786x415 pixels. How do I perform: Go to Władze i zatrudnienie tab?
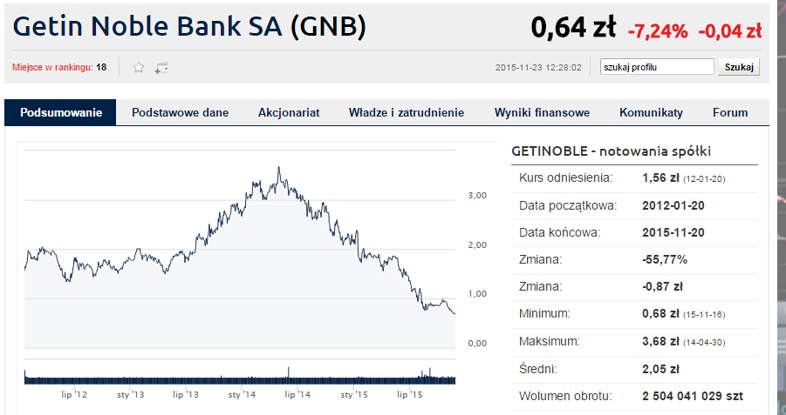407,112
